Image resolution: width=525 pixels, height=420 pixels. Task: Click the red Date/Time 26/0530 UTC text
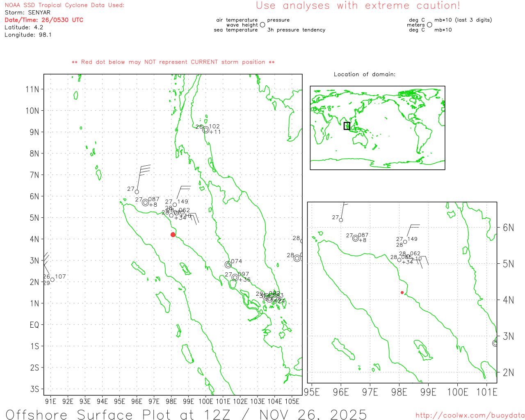coord(44,20)
